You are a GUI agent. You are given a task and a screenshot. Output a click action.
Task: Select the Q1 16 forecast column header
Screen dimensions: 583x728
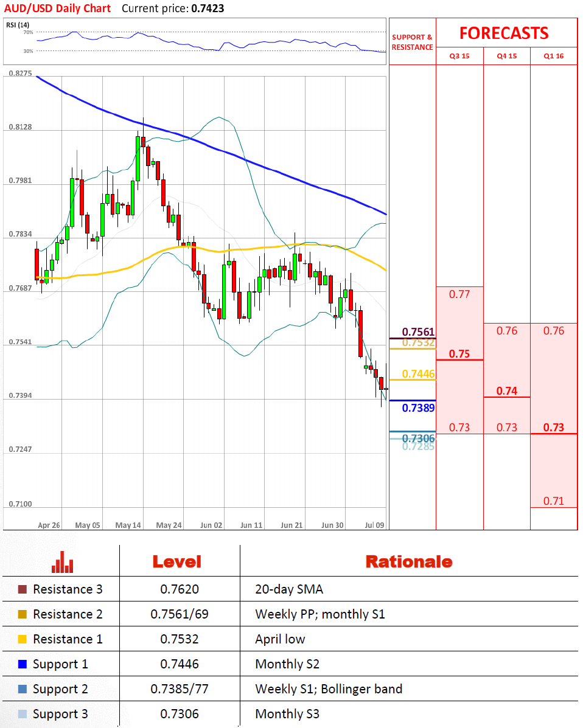554,56
